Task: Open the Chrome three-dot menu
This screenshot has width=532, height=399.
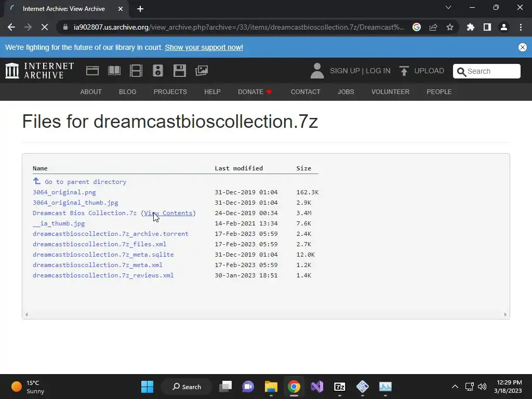Action: (x=521, y=27)
